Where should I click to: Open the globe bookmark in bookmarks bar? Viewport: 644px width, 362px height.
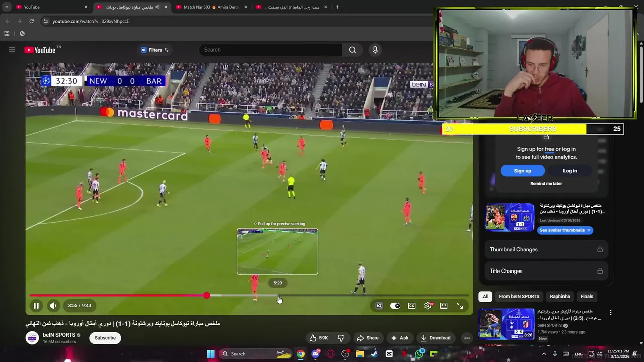pyautogui.click(x=22, y=34)
